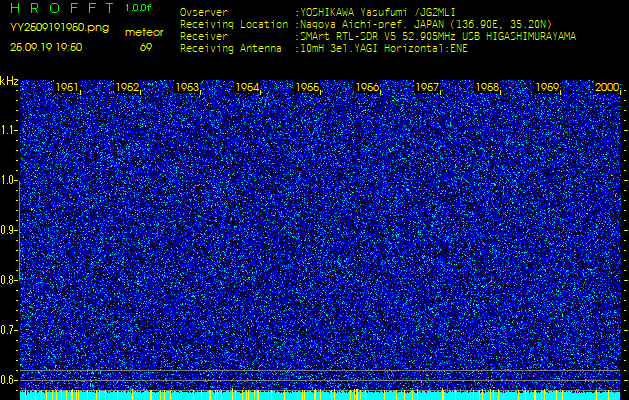
Task: Click the version label 1.0.0f
Action: 138,8
